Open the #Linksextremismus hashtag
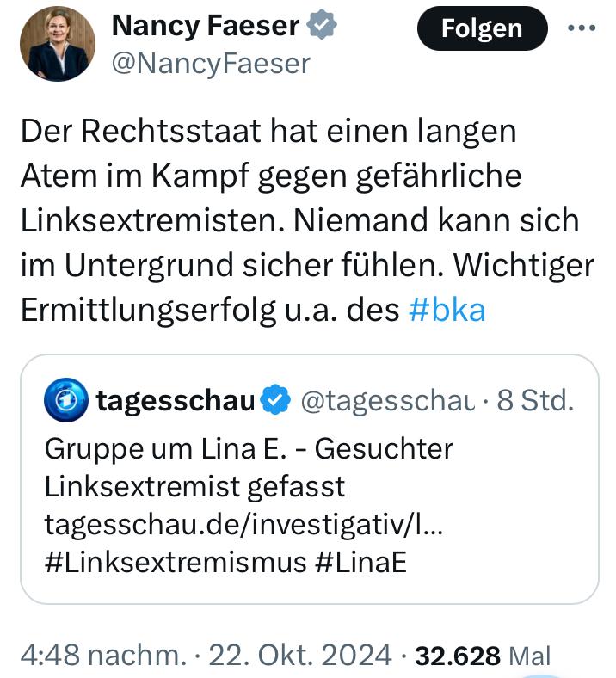 click(176, 562)
